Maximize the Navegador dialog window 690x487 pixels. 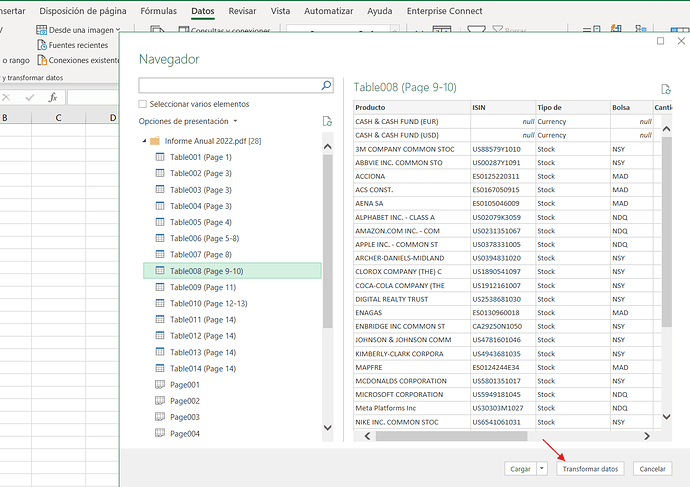660,41
